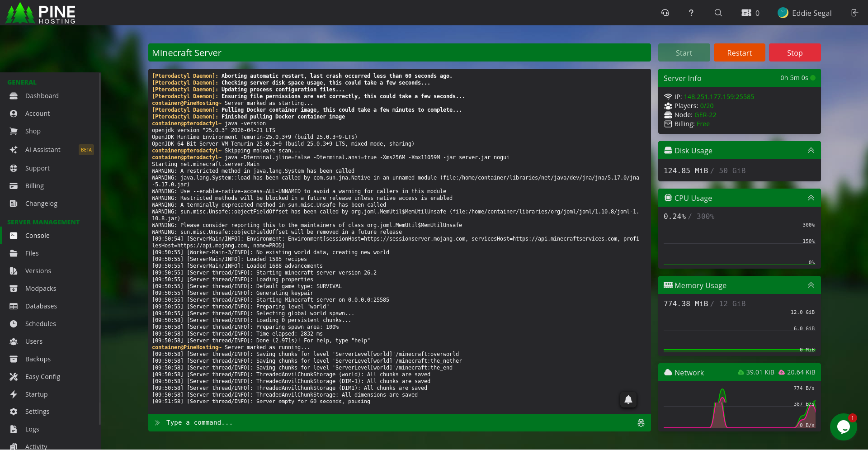Click the Eddie Segal username
The height and width of the screenshot is (450, 868).
coord(811,13)
